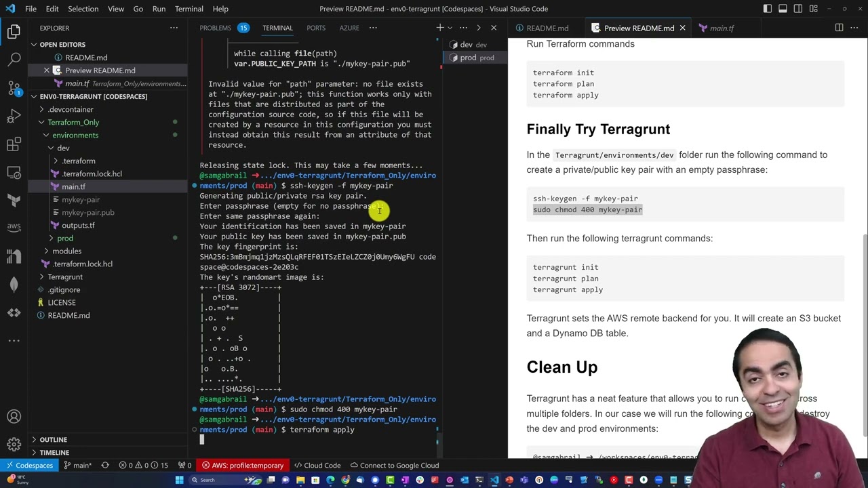This screenshot has height=488, width=868.
Task: Open mykey-pair.pub file in the explorer
Action: point(87,212)
